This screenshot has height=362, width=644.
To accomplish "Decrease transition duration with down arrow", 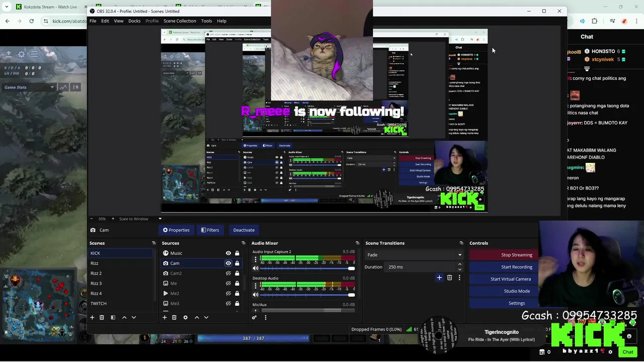I will point(460,269).
